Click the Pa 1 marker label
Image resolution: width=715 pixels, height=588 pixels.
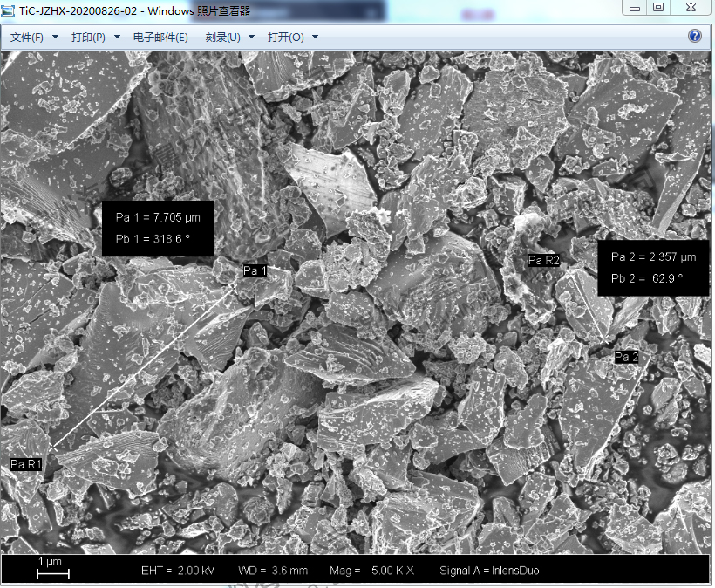pos(255,271)
